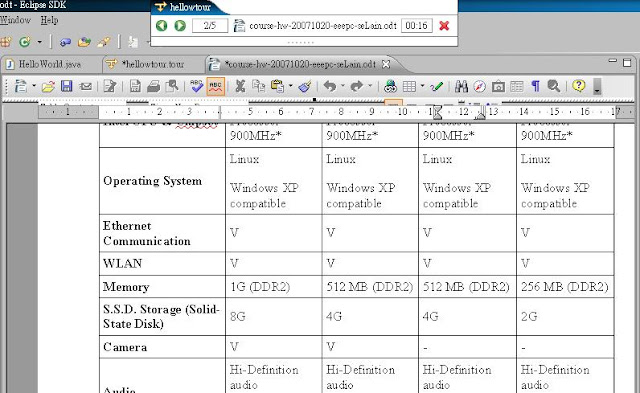Click the right indent marker on ruler
The width and height of the screenshot is (640, 393).
[480, 113]
